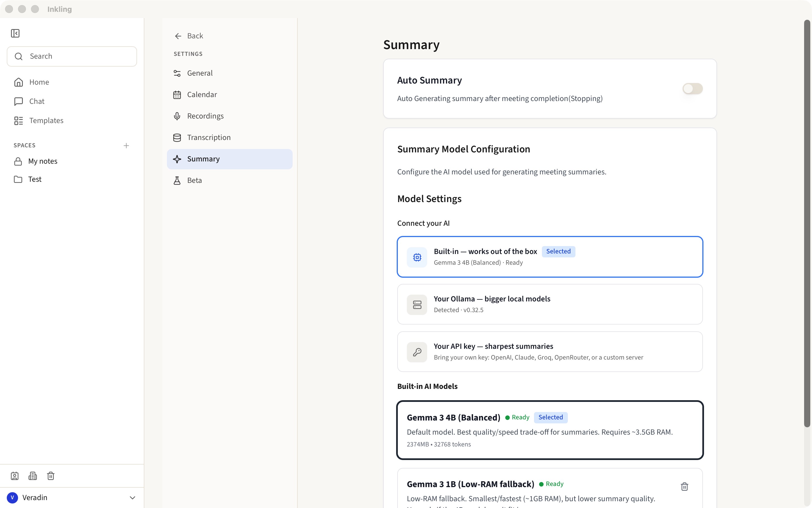
Task: Click the "Built-in AI Models" heading
Action: click(x=427, y=386)
